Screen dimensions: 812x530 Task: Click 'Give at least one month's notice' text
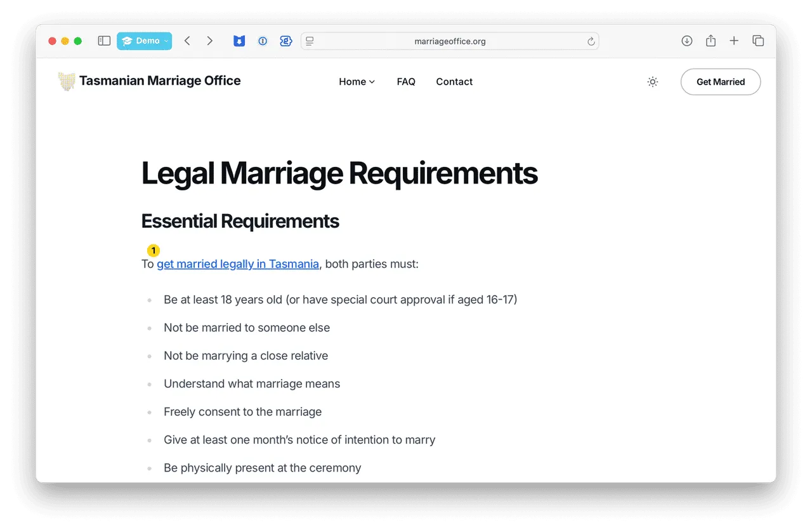(x=299, y=440)
